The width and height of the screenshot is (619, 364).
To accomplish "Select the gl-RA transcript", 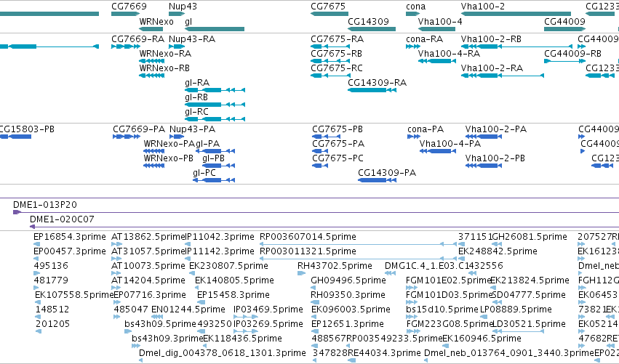I will click(x=215, y=90).
